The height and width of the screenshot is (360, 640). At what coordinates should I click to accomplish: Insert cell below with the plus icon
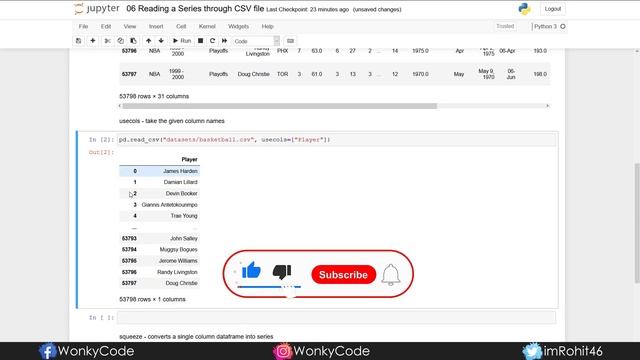pyautogui.click(x=93, y=41)
